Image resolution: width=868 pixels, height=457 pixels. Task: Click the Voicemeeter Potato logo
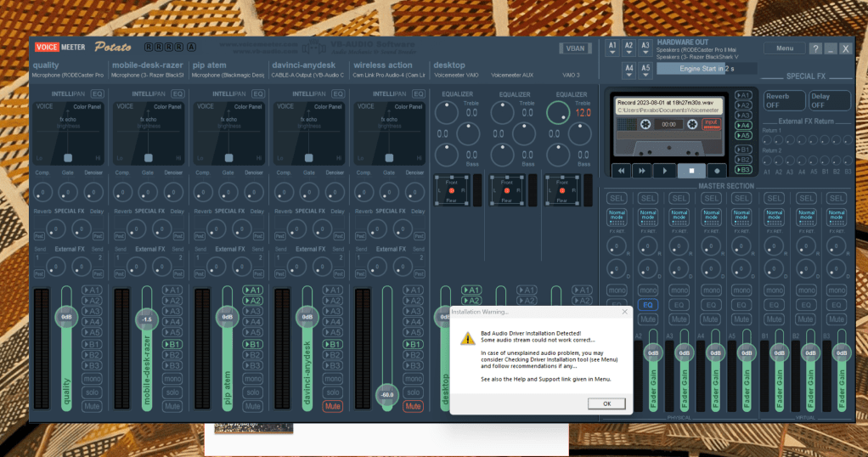(x=83, y=47)
